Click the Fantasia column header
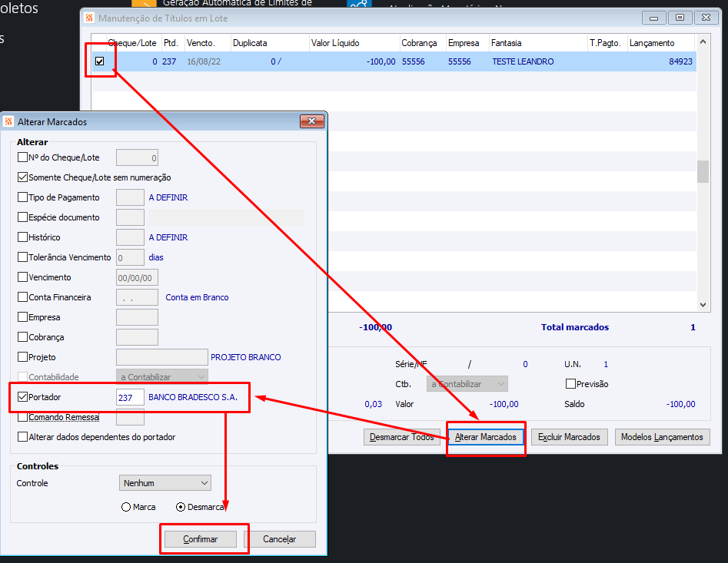Image resolution: width=728 pixels, height=563 pixels. click(538, 43)
